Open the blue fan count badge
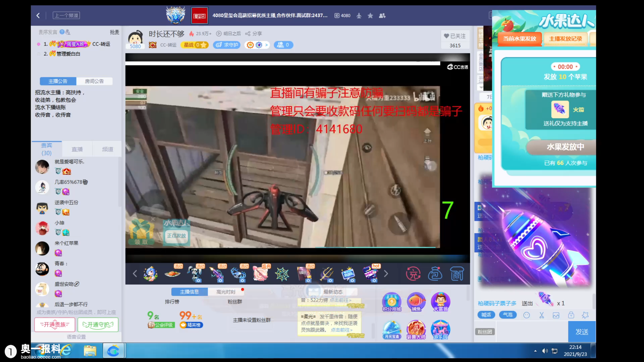Screen dimensions: 644x362 pos(283,45)
